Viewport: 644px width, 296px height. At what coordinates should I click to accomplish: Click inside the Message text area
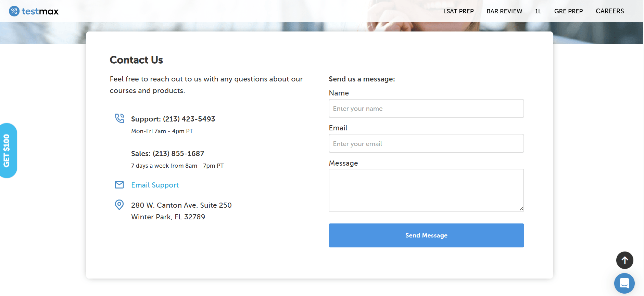point(426,190)
